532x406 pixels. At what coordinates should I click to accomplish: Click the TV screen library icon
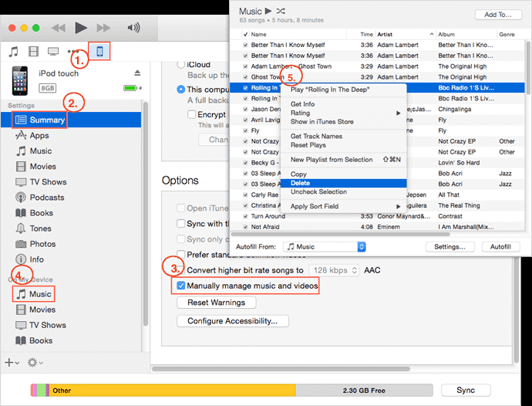[x=53, y=52]
